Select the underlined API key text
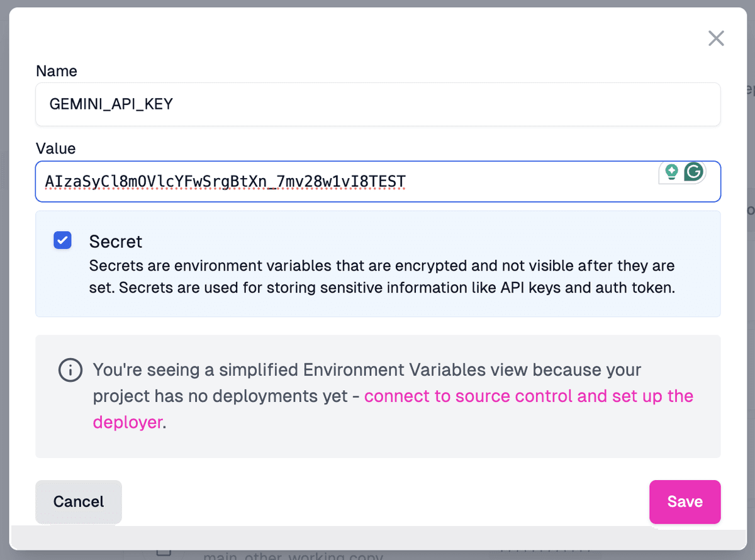The image size is (755, 560). (225, 182)
